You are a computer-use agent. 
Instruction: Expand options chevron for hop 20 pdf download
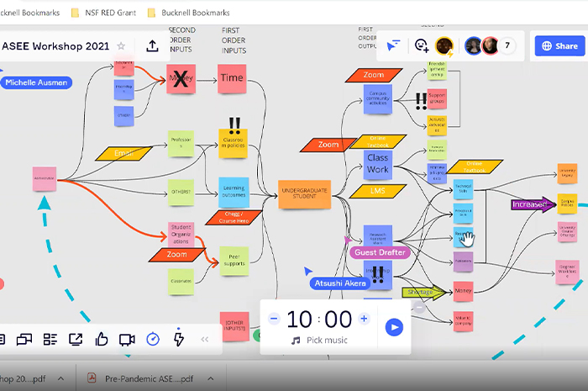tap(60, 378)
